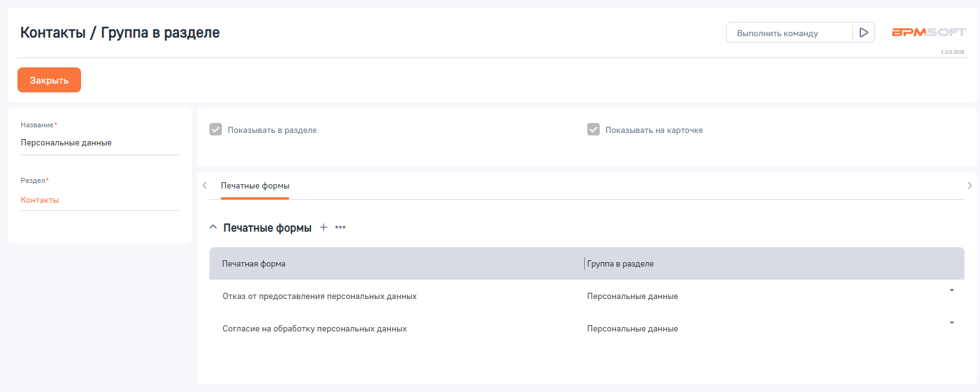The width and height of the screenshot is (980, 392).
Task: Select row Согласие на обработку персональных данных
Action: pos(587,328)
